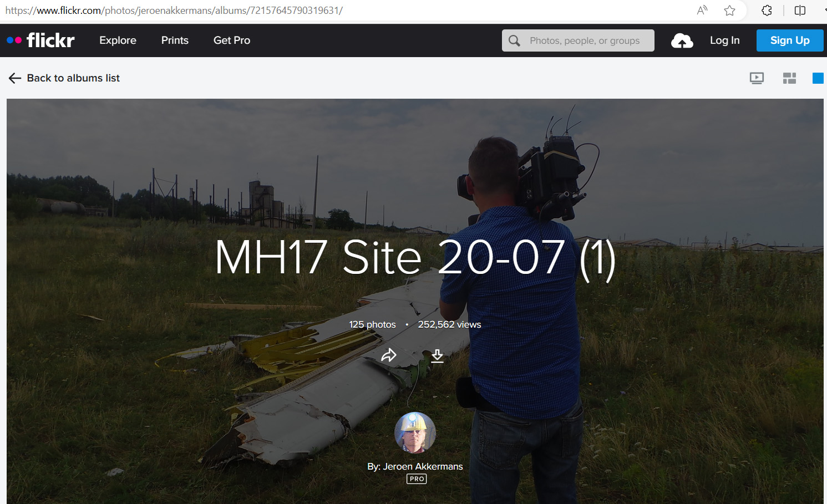Click the browser address bar URL

(x=174, y=10)
